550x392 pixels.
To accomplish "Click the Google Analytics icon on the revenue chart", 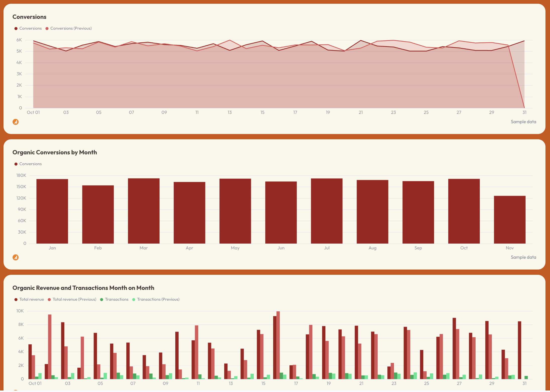I will [16, 391].
